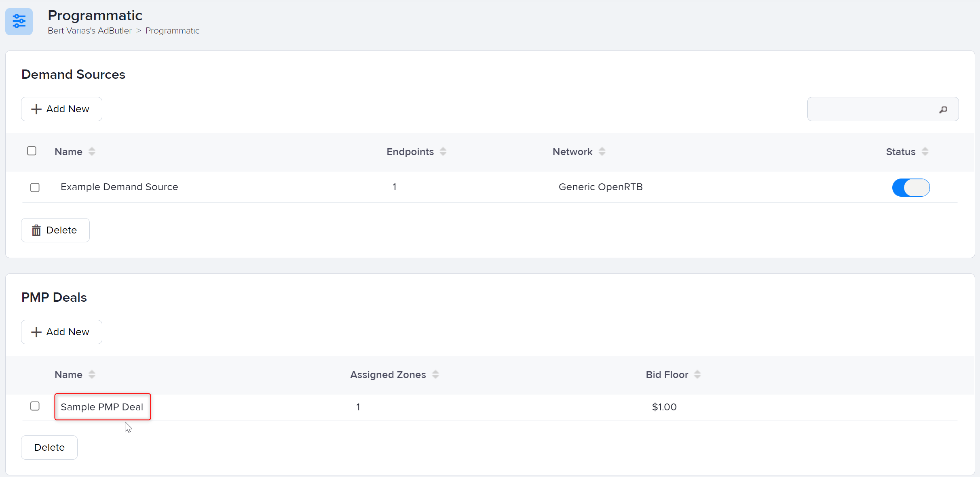
Task: Sort by Bid Floor column arrows
Action: 697,374
